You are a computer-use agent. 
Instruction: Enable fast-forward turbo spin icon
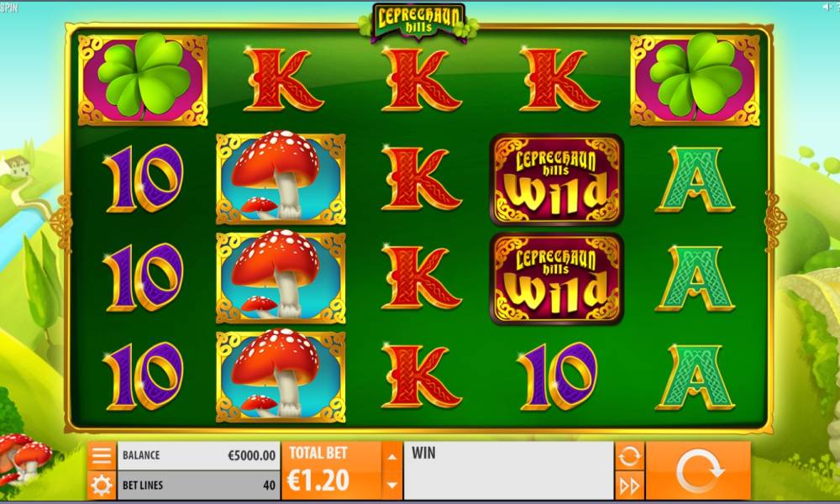point(629,486)
